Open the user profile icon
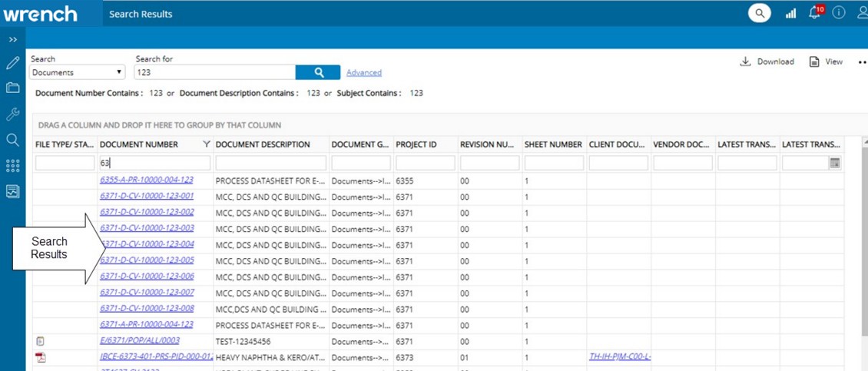This screenshot has height=371, width=868. coord(862,13)
